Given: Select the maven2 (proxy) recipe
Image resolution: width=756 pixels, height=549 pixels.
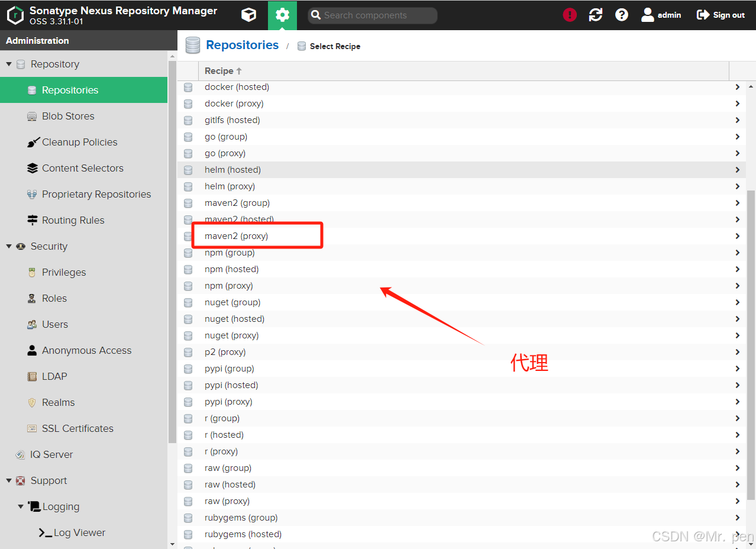Looking at the screenshot, I should tap(462, 236).
